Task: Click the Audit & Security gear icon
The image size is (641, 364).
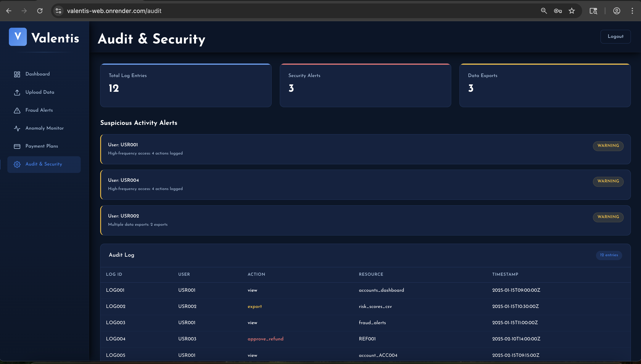Action: point(17,164)
